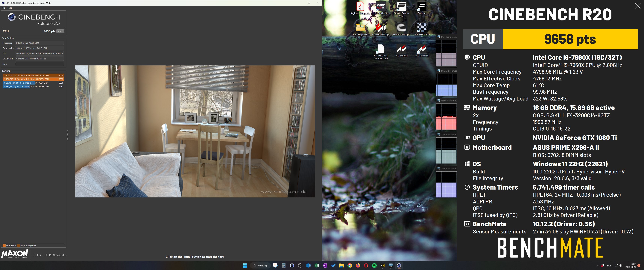
Task: Click the Cinebench logo icon in header
Action: click(x=11, y=17)
